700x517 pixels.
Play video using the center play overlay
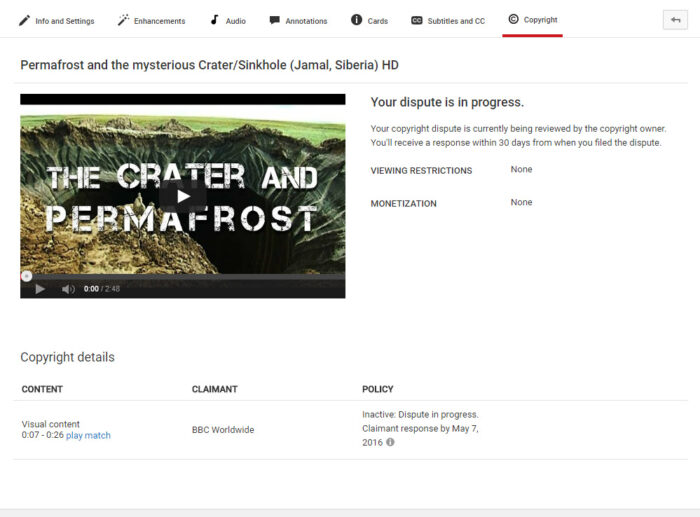click(x=182, y=196)
